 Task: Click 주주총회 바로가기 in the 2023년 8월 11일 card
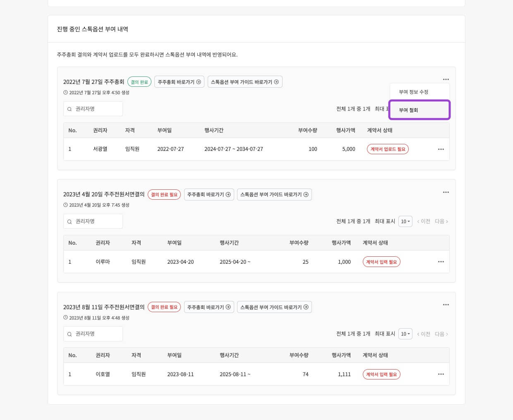point(209,307)
